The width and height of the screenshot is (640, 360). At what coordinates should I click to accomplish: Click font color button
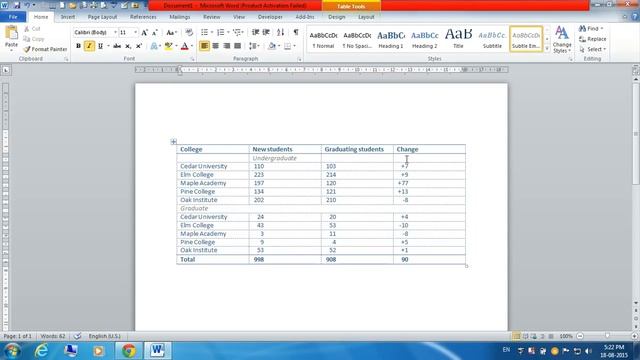tap(184, 46)
